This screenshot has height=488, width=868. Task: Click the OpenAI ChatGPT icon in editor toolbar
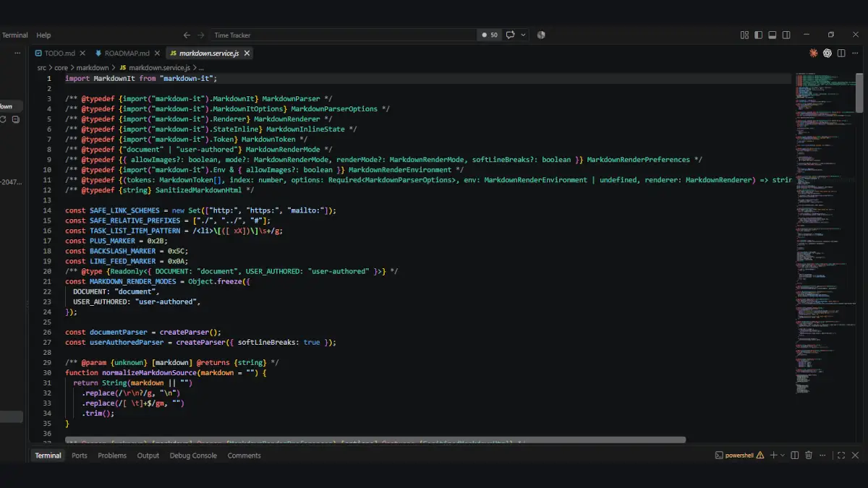(827, 53)
